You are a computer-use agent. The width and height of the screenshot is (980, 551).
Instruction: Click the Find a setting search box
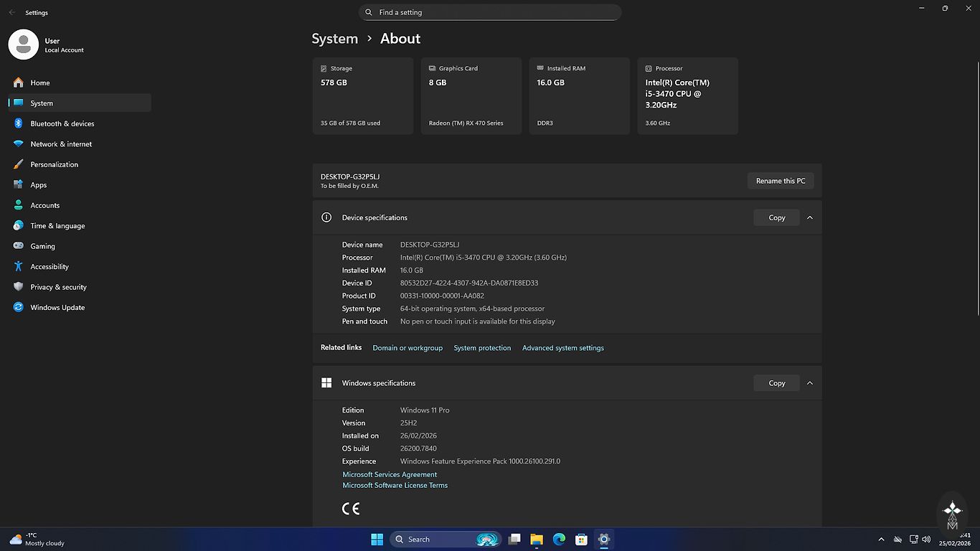pyautogui.click(x=490, y=12)
